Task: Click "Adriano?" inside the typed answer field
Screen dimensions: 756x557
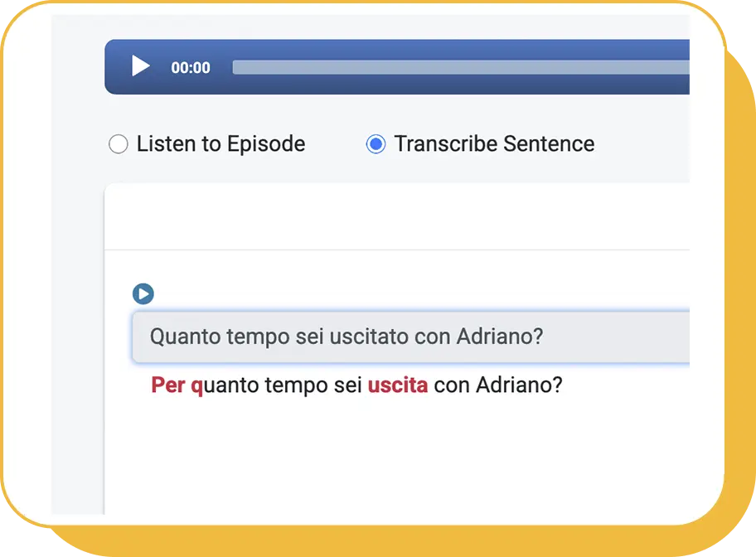Action: (x=500, y=337)
